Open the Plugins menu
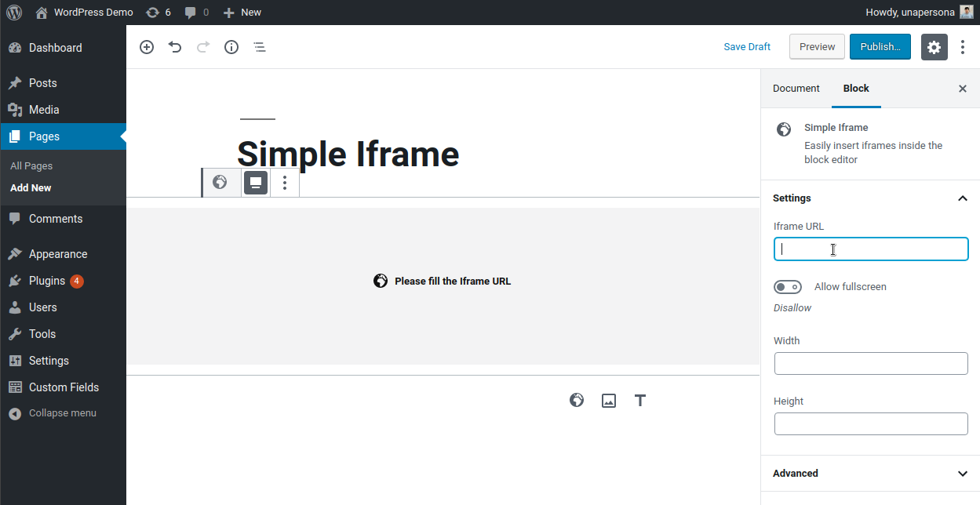The width and height of the screenshot is (980, 505). [47, 281]
